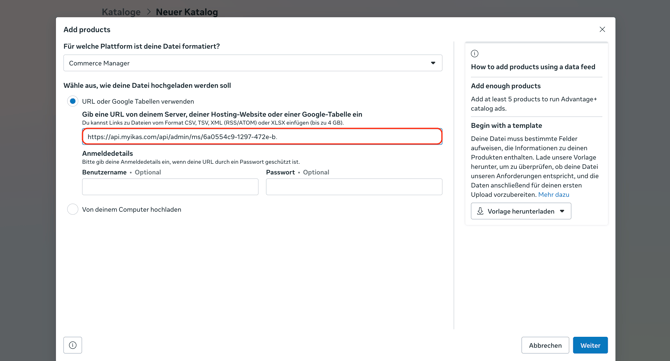Click the Add products dialog title
670x361 pixels.
(x=87, y=29)
